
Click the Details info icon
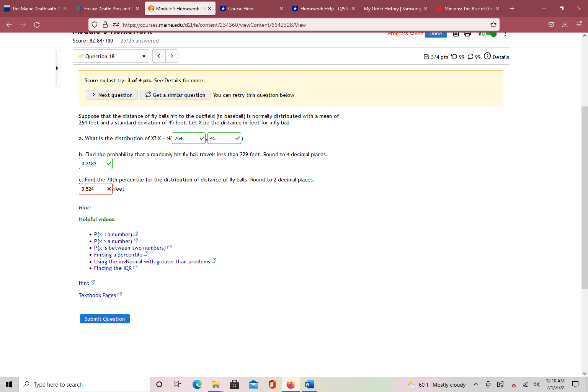tap(487, 56)
